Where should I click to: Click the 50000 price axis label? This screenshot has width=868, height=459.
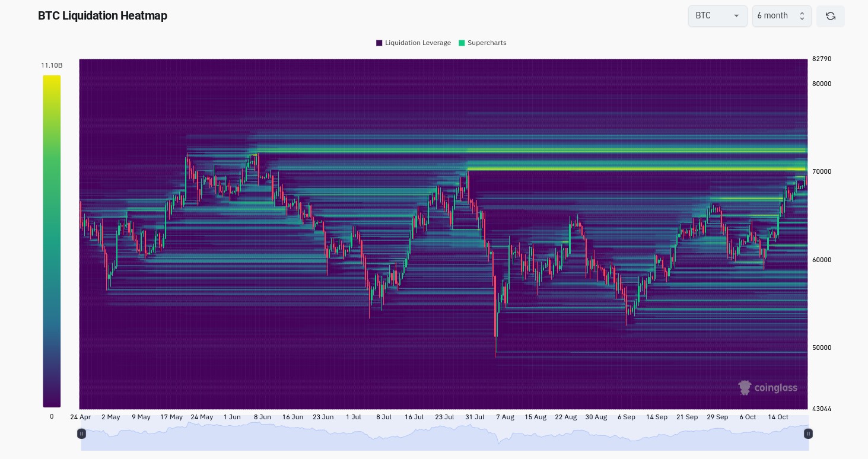coord(821,348)
